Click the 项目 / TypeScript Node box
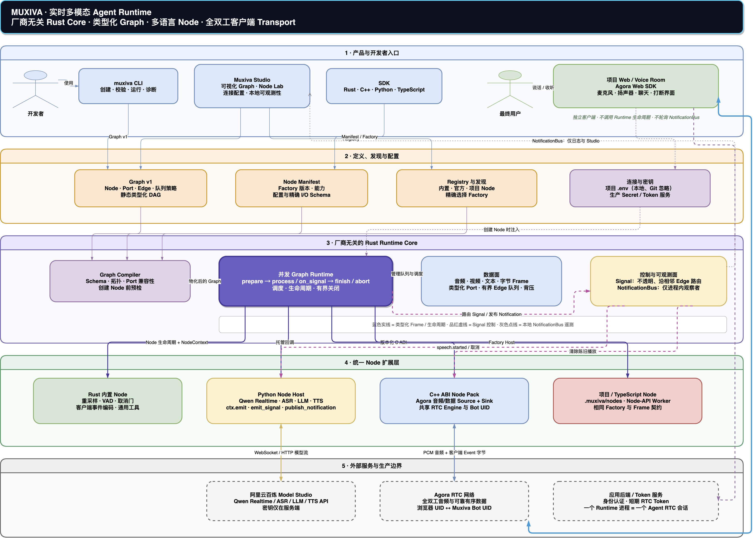 tap(627, 401)
